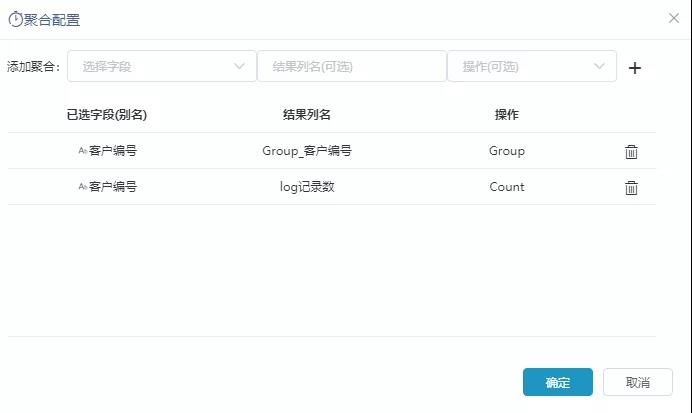Image resolution: width=692 pixels, height=413 pixels.
Task: Click the text-type icon in the Count row
Action: (x=83, y=187)
